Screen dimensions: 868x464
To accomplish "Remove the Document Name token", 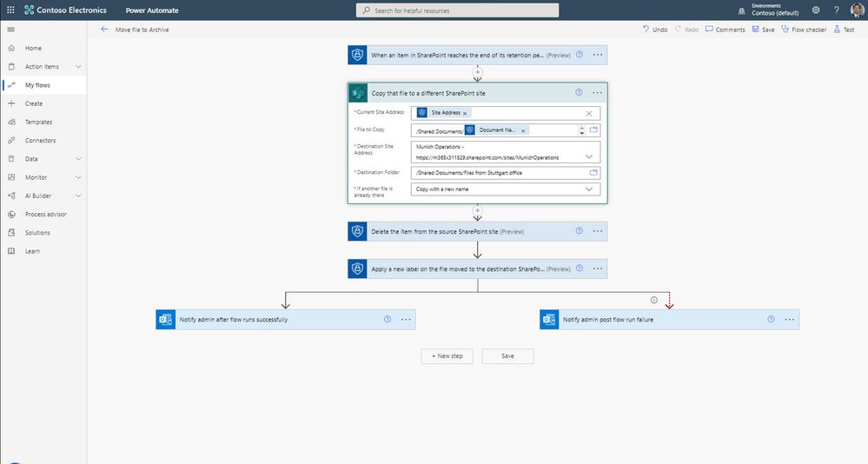I will point(523,130).
